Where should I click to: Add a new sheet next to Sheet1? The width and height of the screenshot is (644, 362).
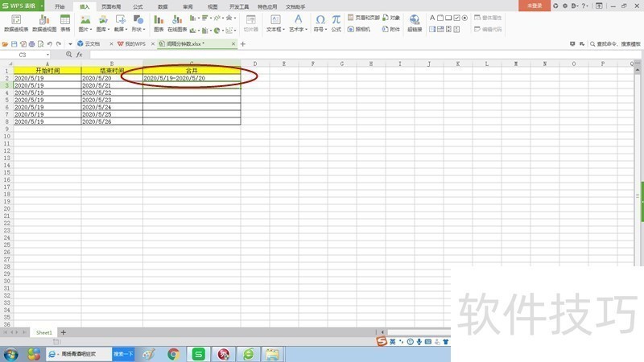[64, 332]
